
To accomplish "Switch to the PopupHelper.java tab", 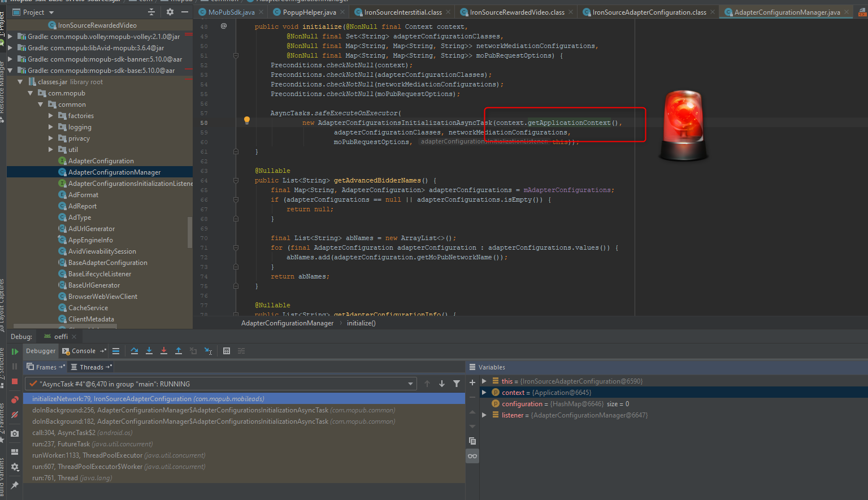I will tap(309, 12).
